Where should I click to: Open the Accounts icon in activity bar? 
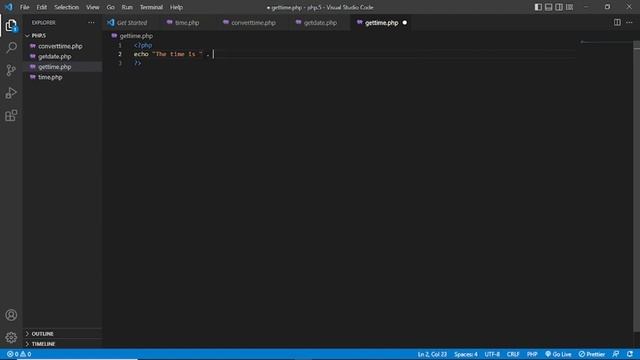11,315
